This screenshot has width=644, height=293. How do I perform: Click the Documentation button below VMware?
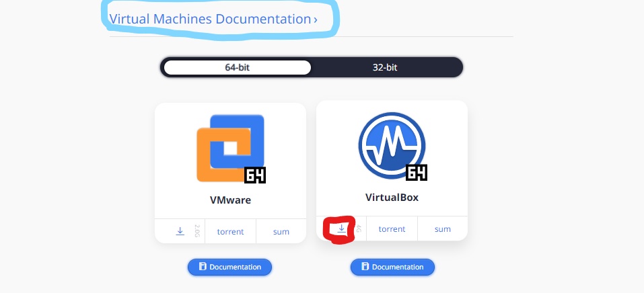(230, 267)
